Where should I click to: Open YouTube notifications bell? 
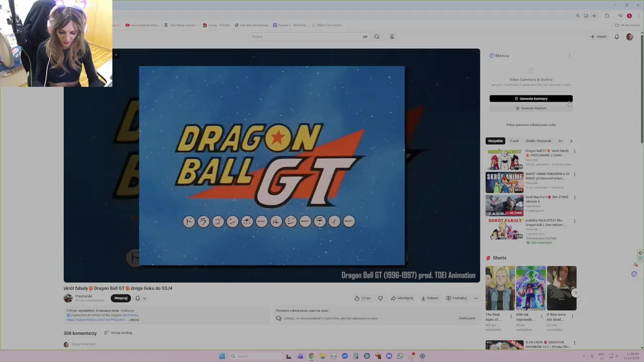617,37
